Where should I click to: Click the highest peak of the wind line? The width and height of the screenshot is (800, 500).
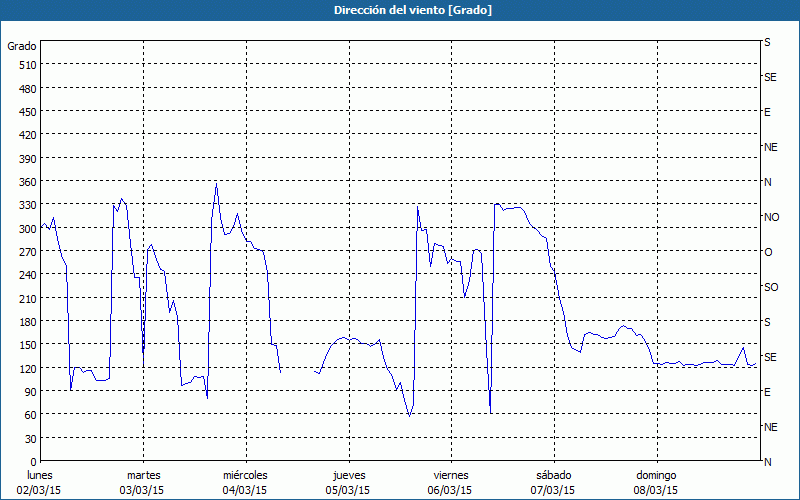click(x=216, y=184)
